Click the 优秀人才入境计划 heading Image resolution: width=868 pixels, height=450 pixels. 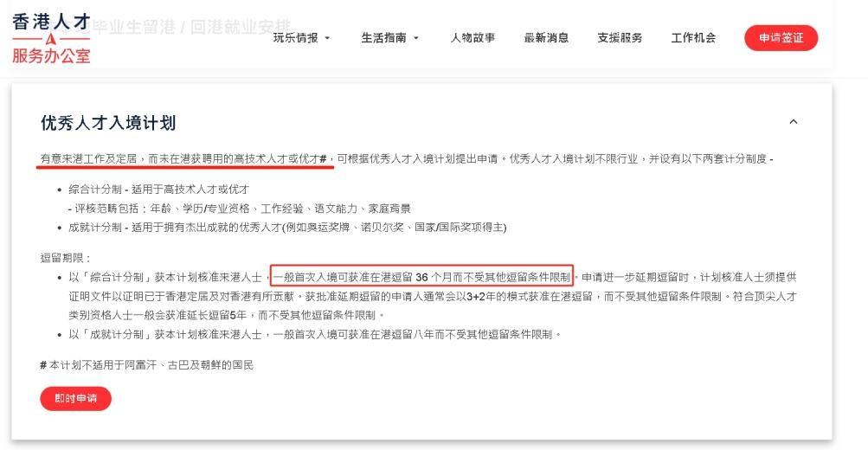tap(108, 122)
